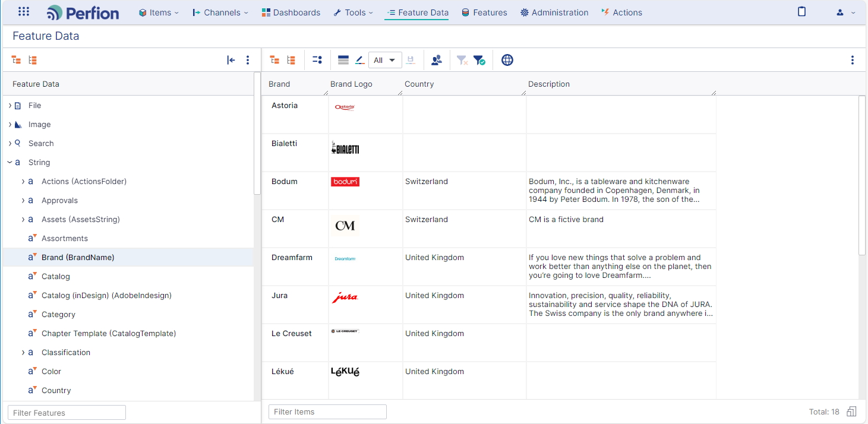Collapse all nodes in feature tree panel
This screenshot has height=424, width=868.
[17, 60]
